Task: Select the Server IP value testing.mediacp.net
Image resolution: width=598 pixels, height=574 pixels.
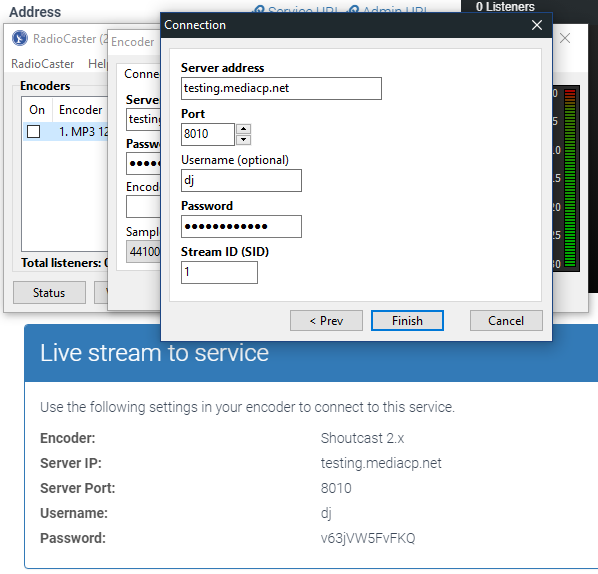Action: click(381, 463)
